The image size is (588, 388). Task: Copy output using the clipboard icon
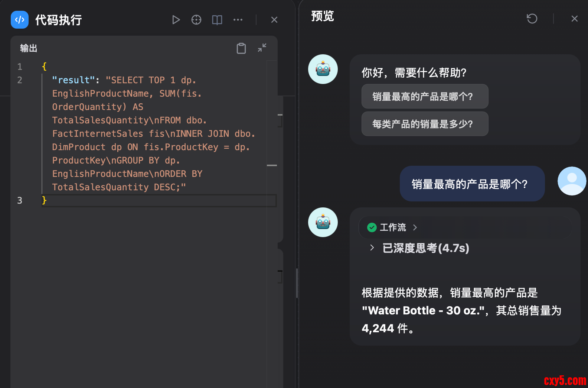tap(241, 48)
